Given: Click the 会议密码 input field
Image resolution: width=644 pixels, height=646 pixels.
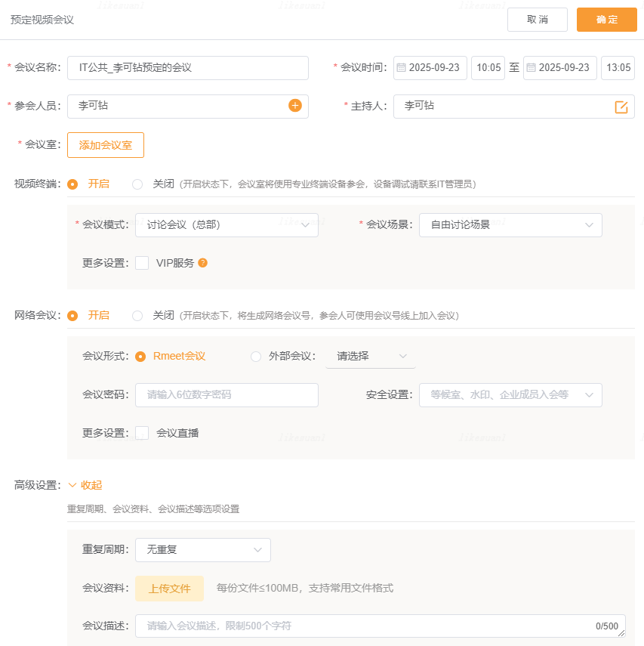Looking at the screenshot, I should [x=226, y=394].
